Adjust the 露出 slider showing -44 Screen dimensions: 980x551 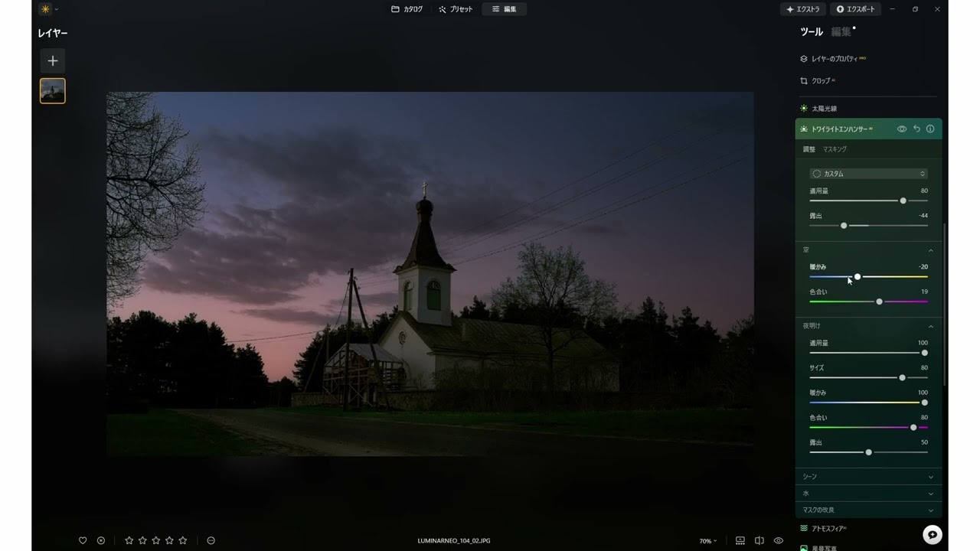[x=844, y=225]
